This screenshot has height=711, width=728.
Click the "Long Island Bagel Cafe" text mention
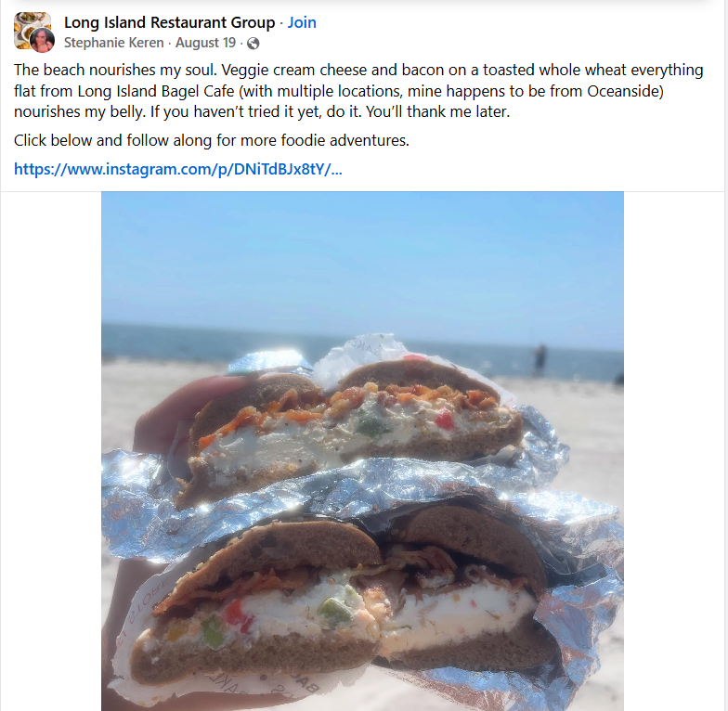[156, 91]
